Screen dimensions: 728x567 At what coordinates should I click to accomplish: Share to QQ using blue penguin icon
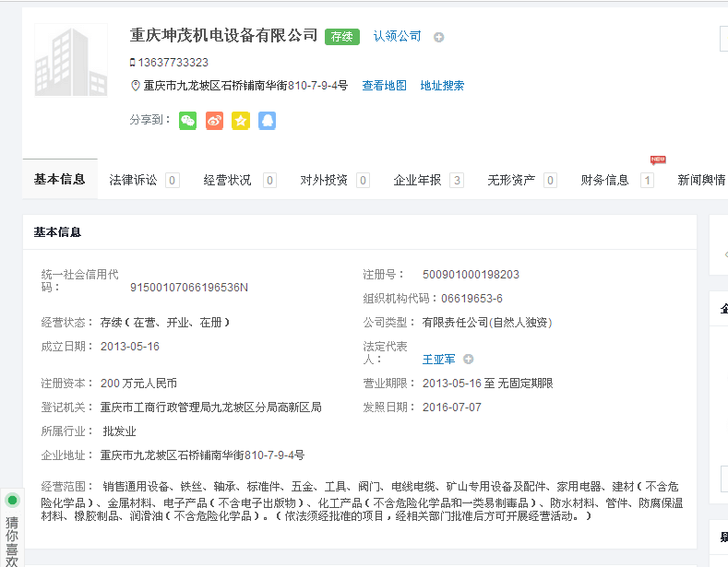point(267,121)
